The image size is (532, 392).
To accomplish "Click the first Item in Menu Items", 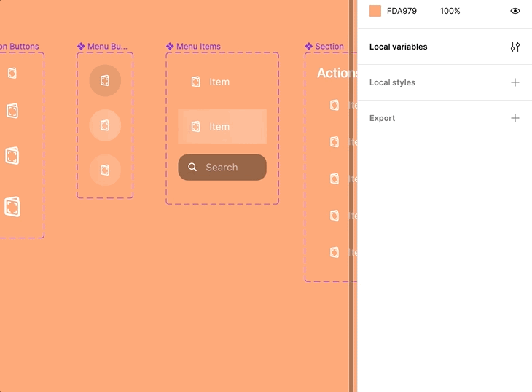I will pos(219,82).
